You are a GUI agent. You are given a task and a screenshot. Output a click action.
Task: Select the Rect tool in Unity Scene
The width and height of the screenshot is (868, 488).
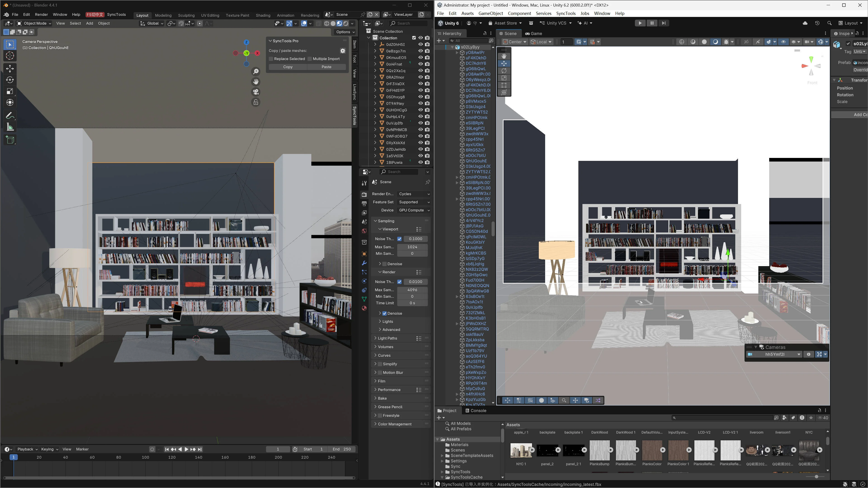[504, 85]
